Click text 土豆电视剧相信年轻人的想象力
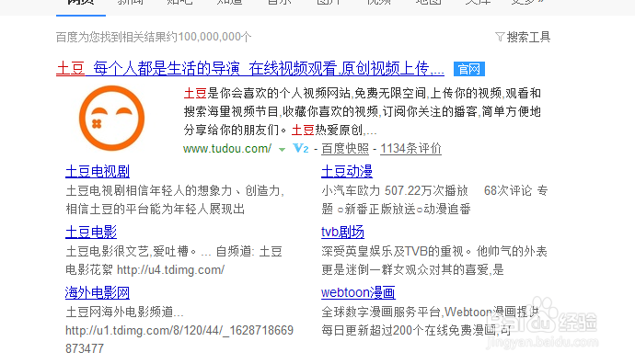Image resolution: width=635 pixels, height=364 pixels. (148, 190)
